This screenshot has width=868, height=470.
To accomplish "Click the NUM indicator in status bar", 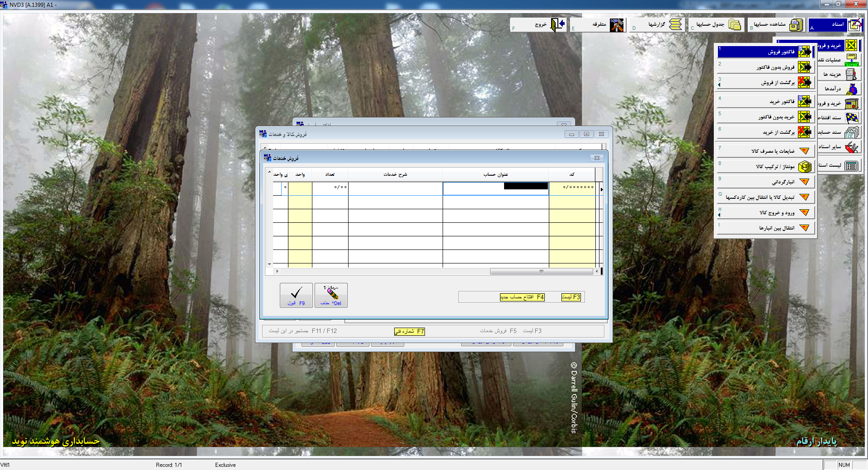I will [844, 465].
